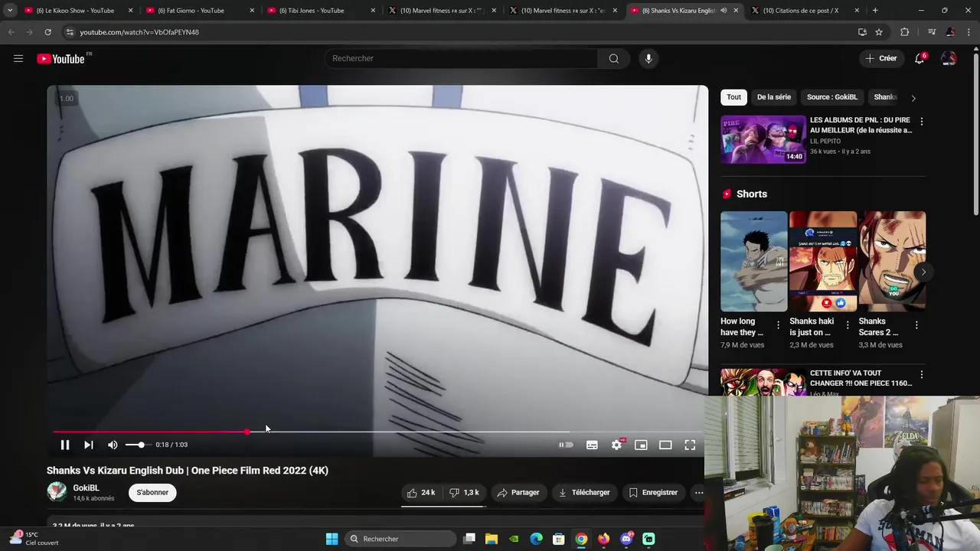Focus the YouTube Rechercher search field
Screen dimensions: 980x551
point(462,59)
